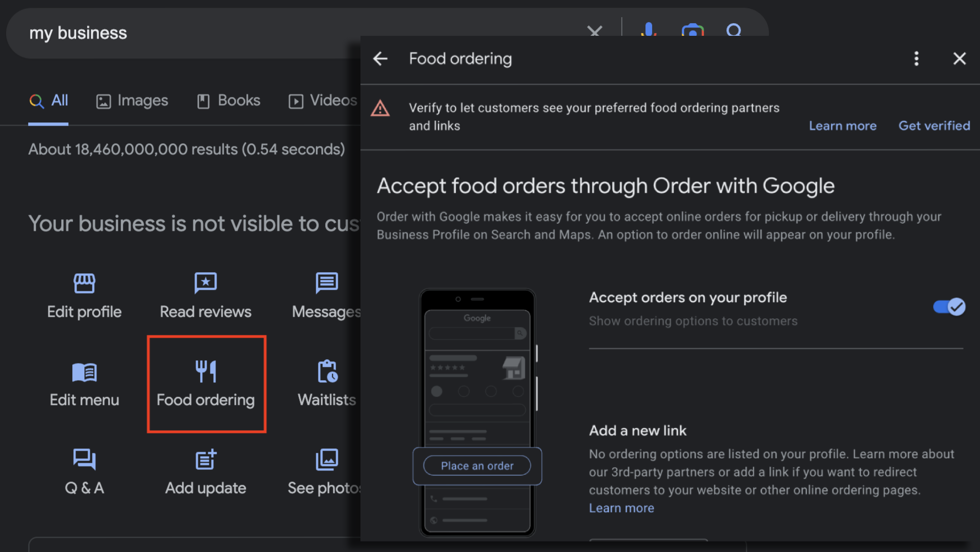Click the 'Add a new link' heading

(x=638, y=431)
